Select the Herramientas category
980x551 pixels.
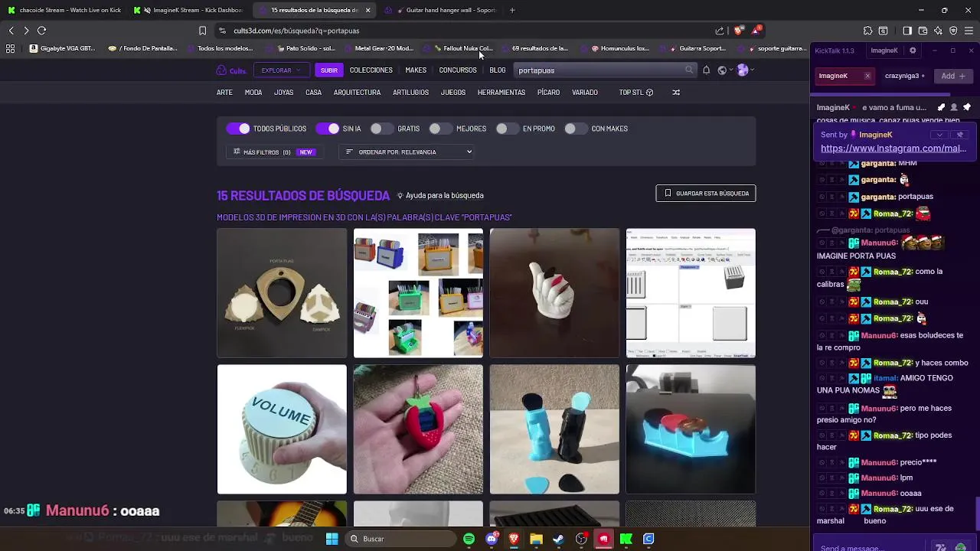click(501, 93)
